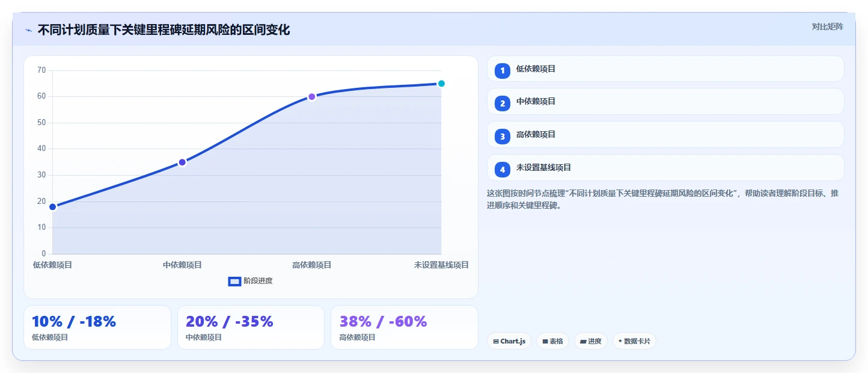Click the Chart.js tag

(509, 341)
